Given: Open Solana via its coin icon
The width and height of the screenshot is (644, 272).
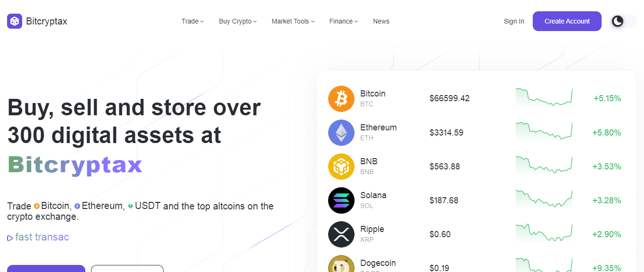Looking at the screenshot, I should pyautogui.click(x=341, y=200).
